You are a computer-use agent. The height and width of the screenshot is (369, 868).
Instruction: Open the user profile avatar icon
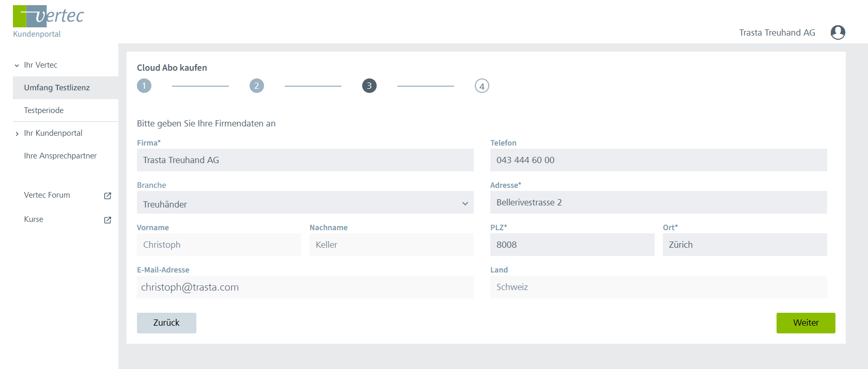coord(838,33)
